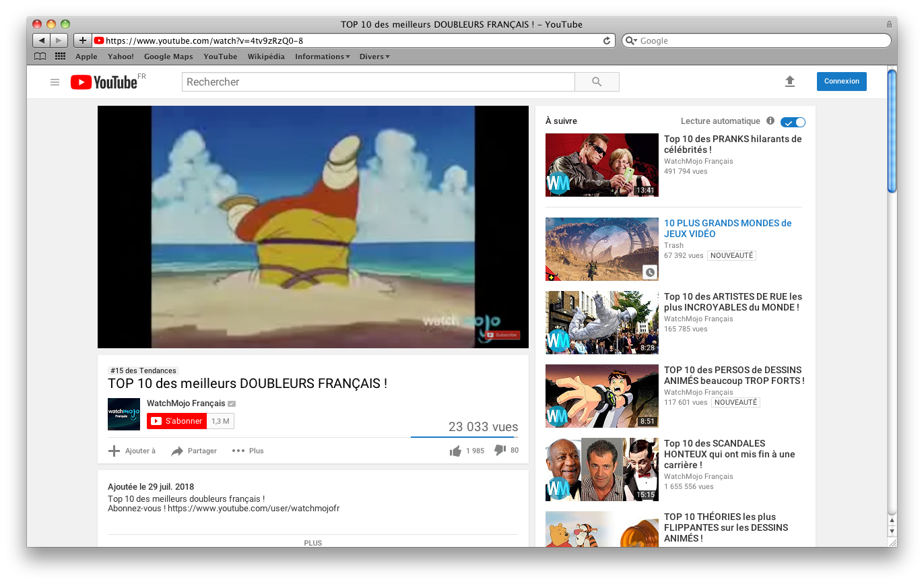Viewport: 924px width, 584px height.
Task: Reload the page with the refresh icon
Action: [x=607, y=40]
